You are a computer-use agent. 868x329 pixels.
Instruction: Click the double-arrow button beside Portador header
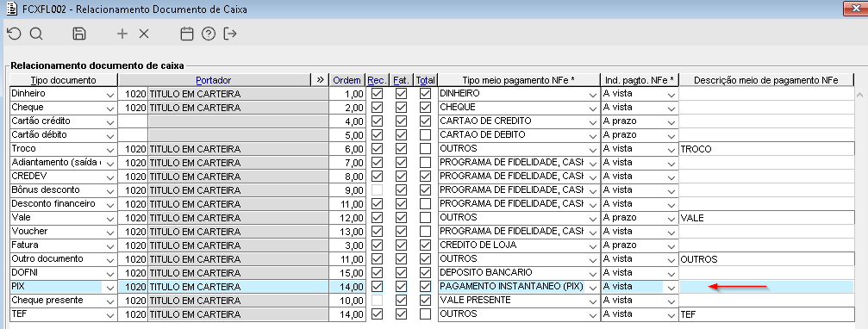click(x=320, y=80)
